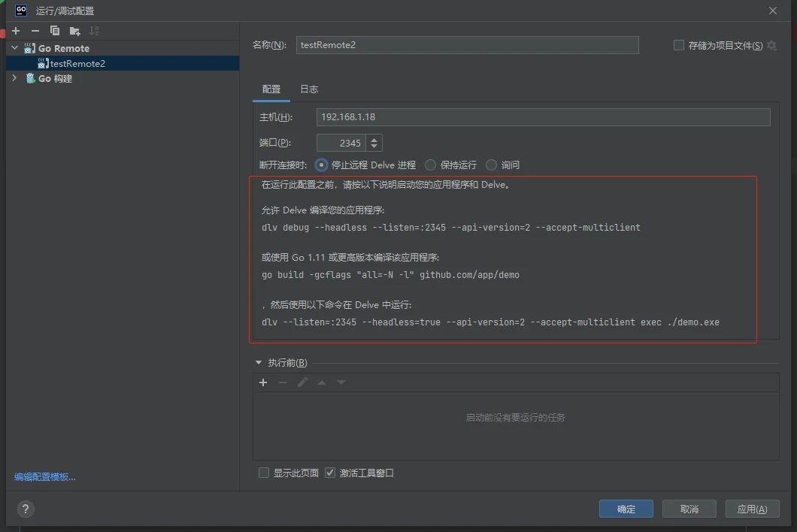Click the go build -gcflags command text
Screen dimensions: 797x532
click(390, 275)
